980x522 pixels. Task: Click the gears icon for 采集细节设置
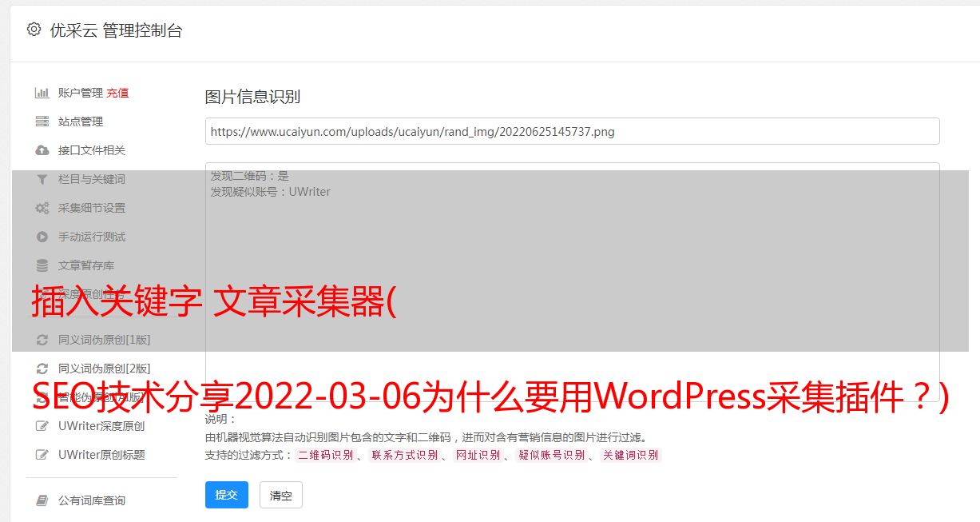pyautogui.click(x=42, y=208)
